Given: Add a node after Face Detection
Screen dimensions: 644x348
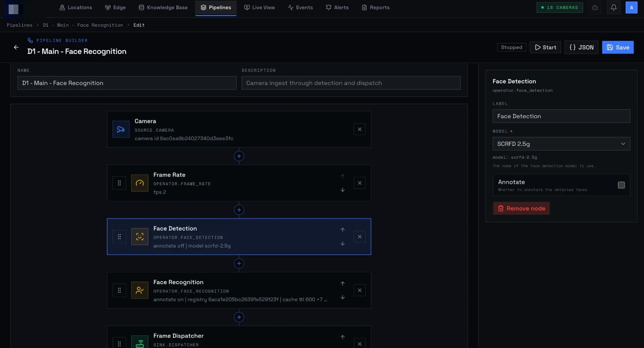Looking at the screenshot, I should click(239, 264).
